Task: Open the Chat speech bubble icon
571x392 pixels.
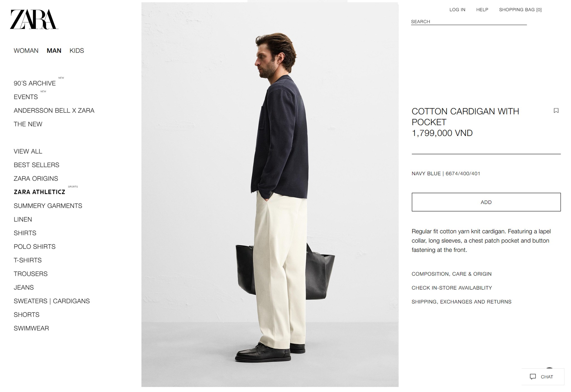Action: (533, 377)
